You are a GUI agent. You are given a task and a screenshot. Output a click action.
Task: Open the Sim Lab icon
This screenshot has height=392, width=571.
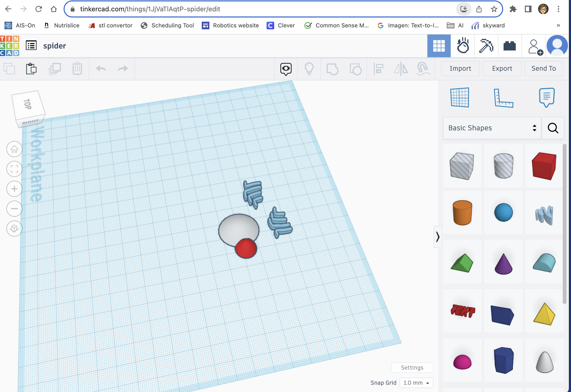pos(463,46)
